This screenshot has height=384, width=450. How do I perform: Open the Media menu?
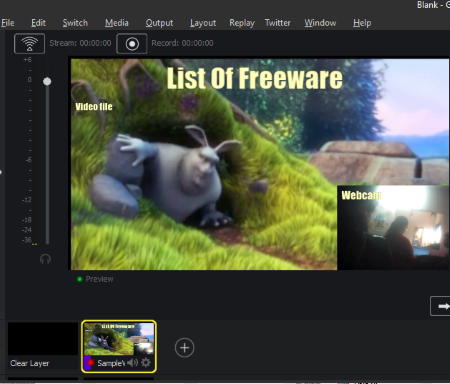(117, 23)
